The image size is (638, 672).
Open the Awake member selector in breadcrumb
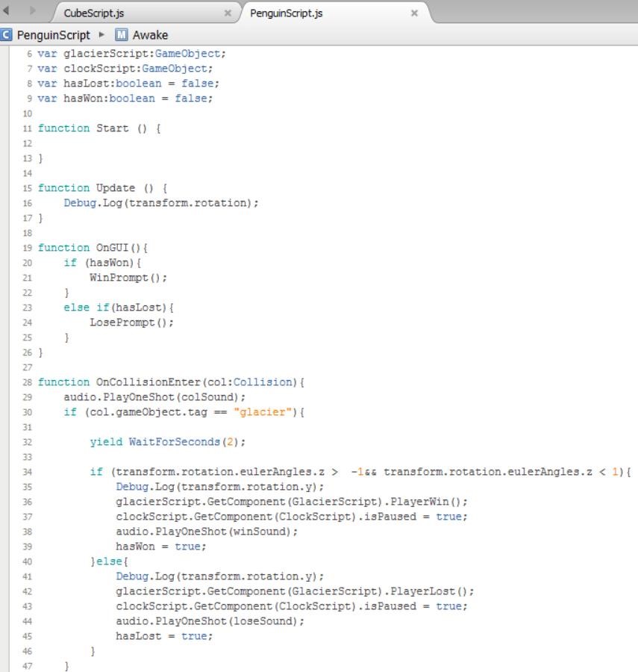[x=150, y=35]
